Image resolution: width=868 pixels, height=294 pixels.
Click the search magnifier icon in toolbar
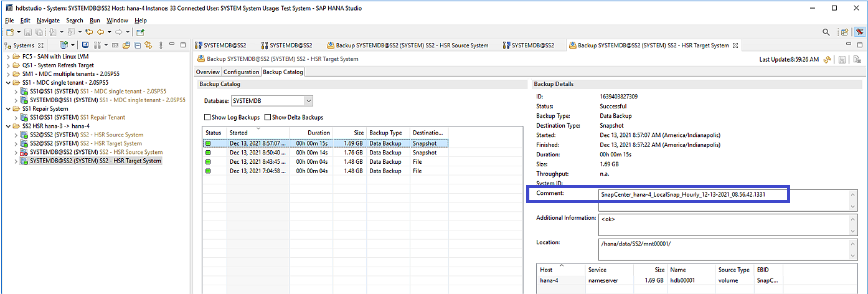[x=826, y=32]
